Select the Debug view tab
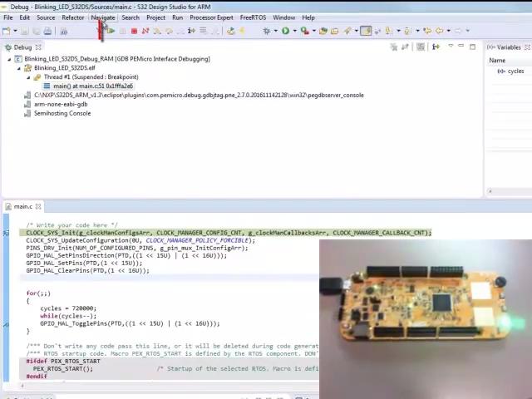This screenshot has width=532, height=399. pyautogui.click(x=22, y=47)
